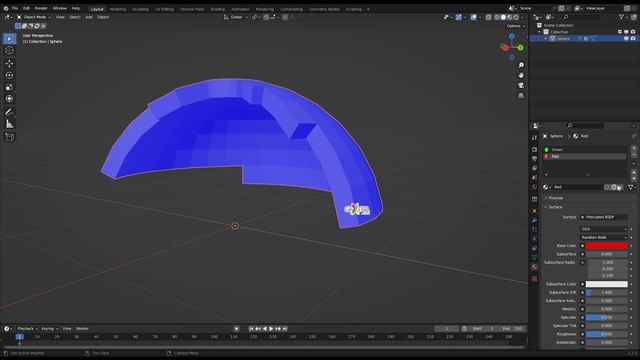Click the material name field Red

pos(577,187)
